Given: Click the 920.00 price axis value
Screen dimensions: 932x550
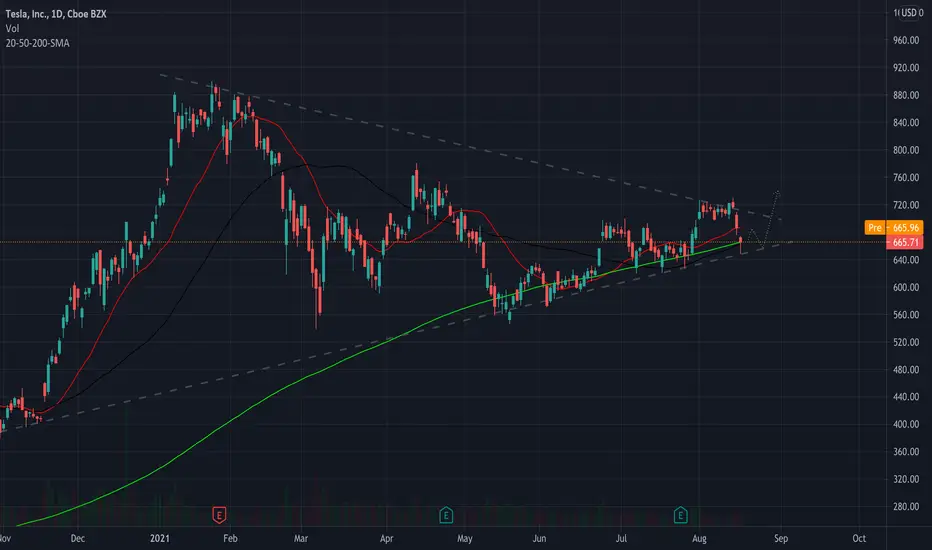Looking at the screenshot, I should (x=906, y=68).
